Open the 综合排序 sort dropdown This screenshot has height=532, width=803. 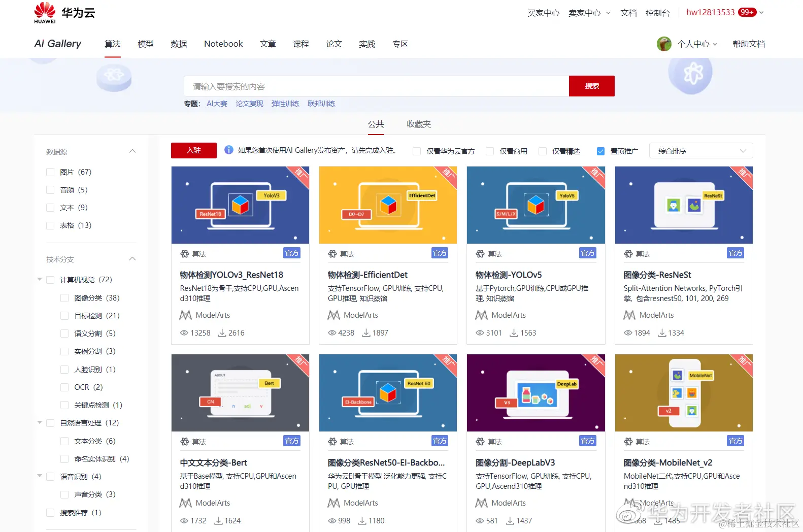pos(701,151)
